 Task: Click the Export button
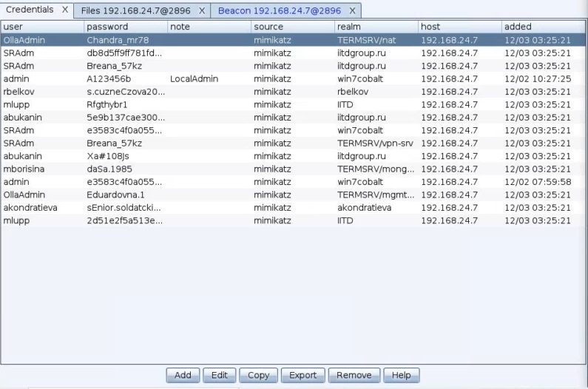tap(303, 375)
